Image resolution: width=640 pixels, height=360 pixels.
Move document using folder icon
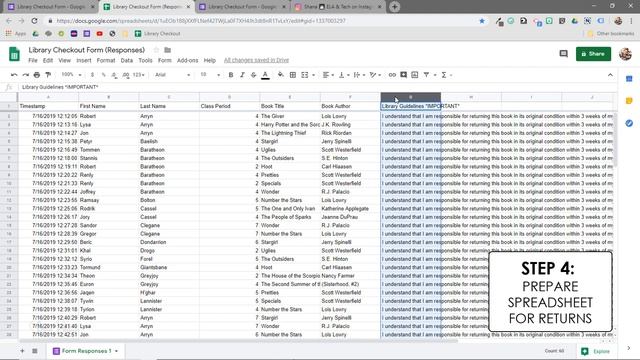tap(167, 50)
